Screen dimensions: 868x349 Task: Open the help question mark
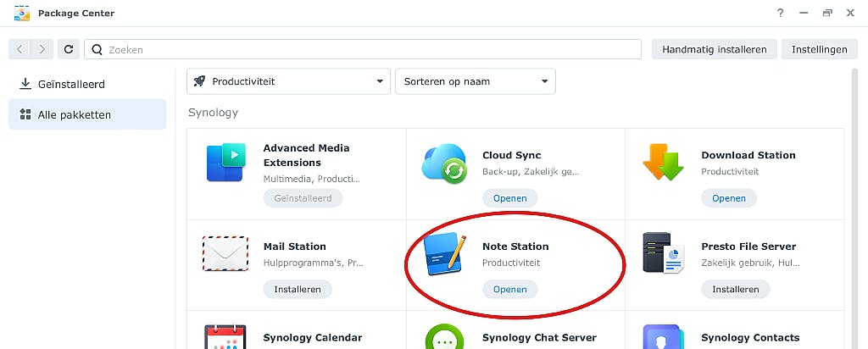tap(780, 13)
